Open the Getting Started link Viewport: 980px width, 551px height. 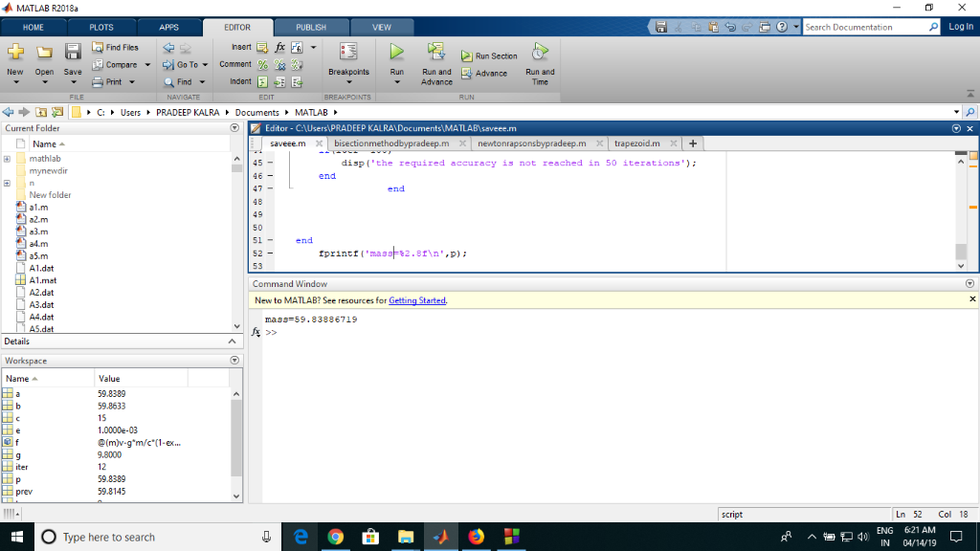(x=417, y=300)
